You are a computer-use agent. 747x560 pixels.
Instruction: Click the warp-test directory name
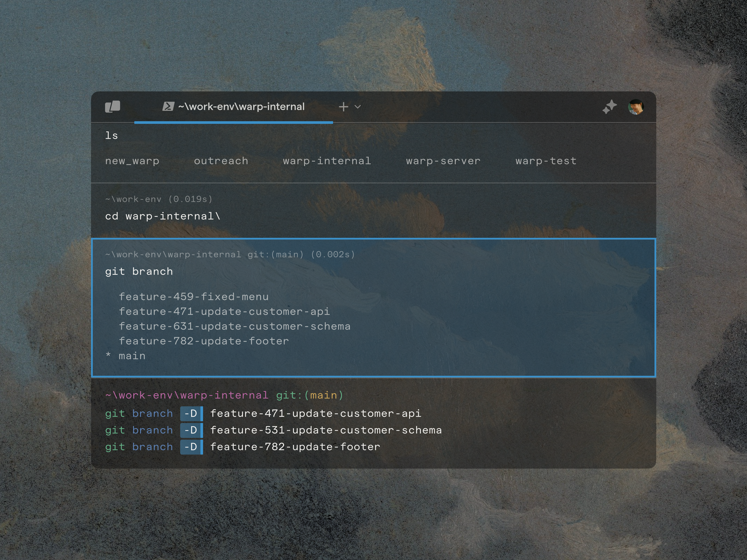tap(546, 161)
